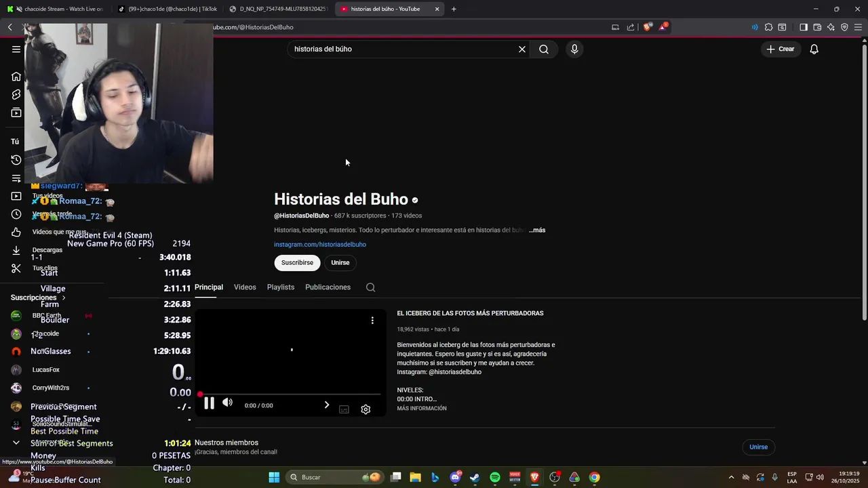The width and height of the screenshot is (868, 488).
Task: Click MÁS INFORMACIÓN under video description
Action: [x=422, y=409]
